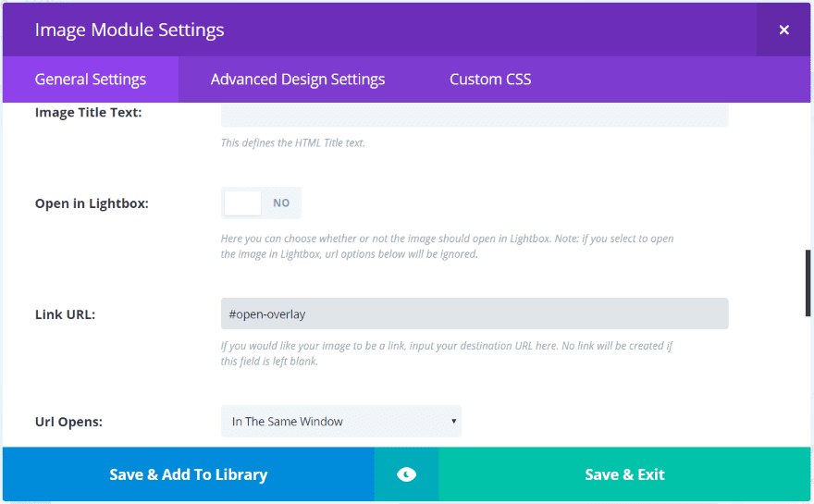The image size is (814, 504).
Task: Click the "Link URL:" field label
Action: [65, 314]
